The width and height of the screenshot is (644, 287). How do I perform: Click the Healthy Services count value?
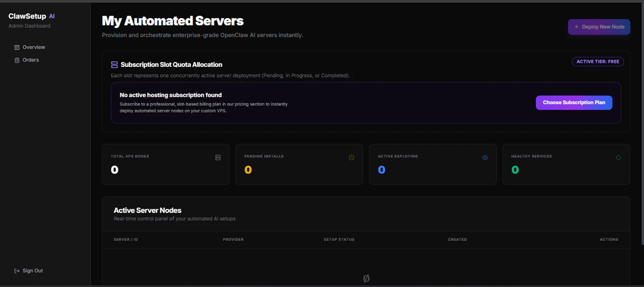[515, 170]
